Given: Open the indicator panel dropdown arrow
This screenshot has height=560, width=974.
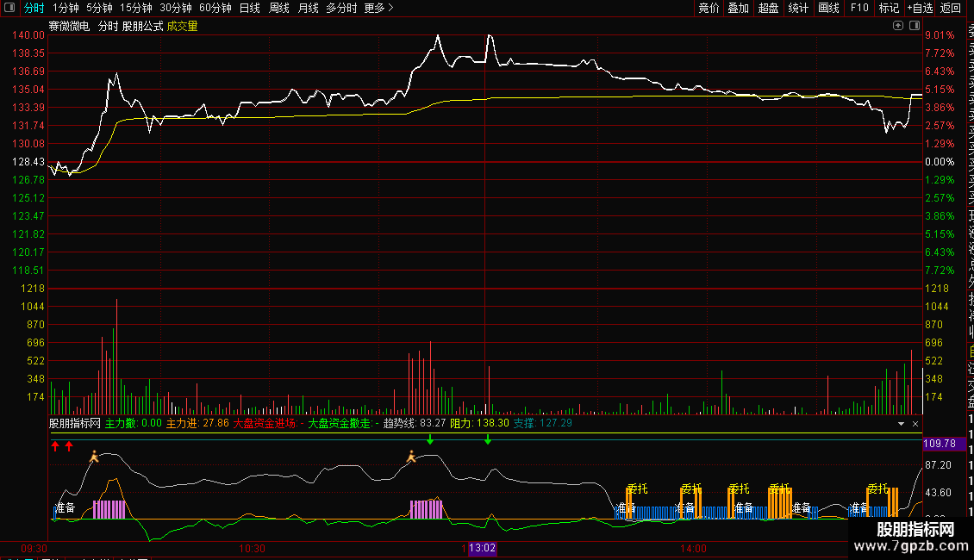Looking at the screenshot, I should point(902,424).
